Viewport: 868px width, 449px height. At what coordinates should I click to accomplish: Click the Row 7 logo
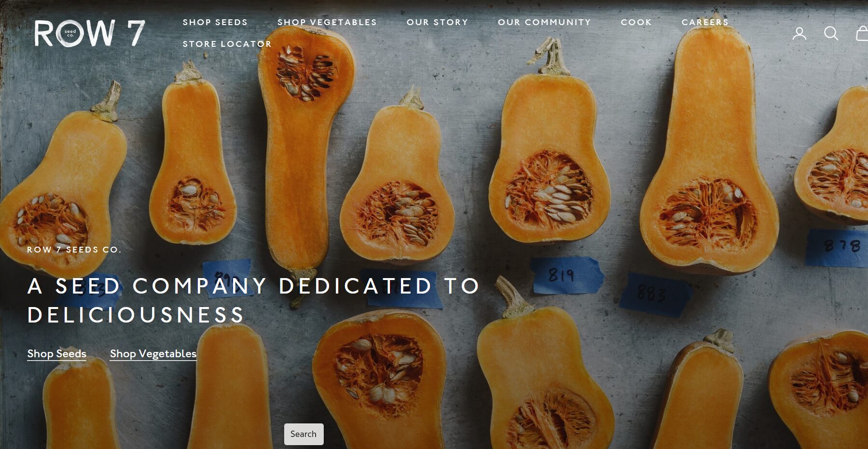89,33
